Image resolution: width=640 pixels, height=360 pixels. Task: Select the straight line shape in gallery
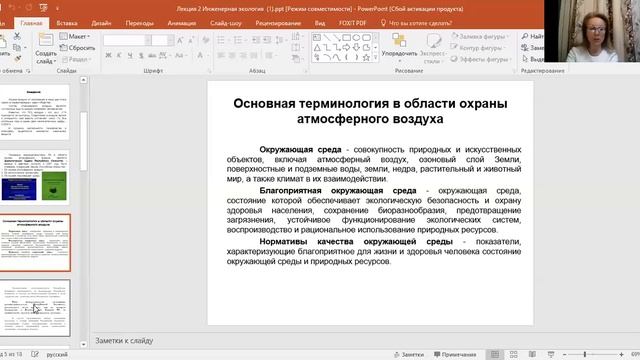pos(327,38)
